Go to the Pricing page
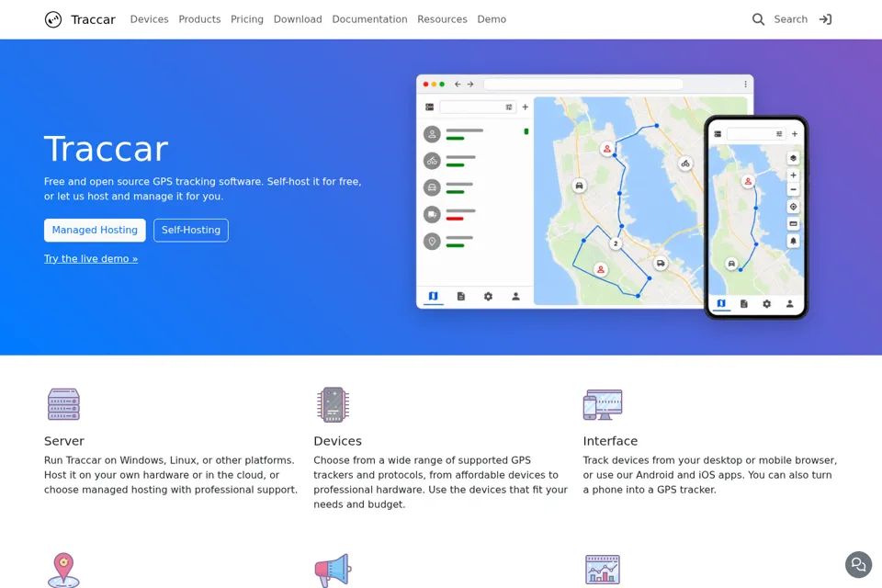 [x=247, y=19]
